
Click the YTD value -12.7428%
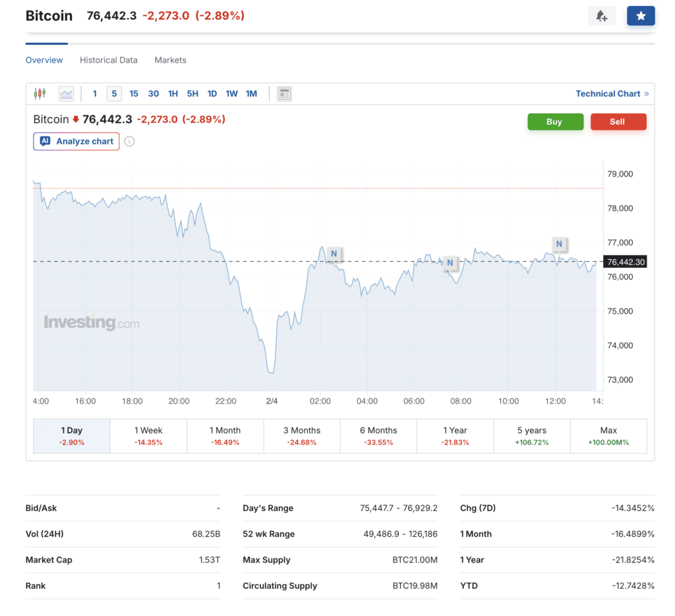coord(633,586)
